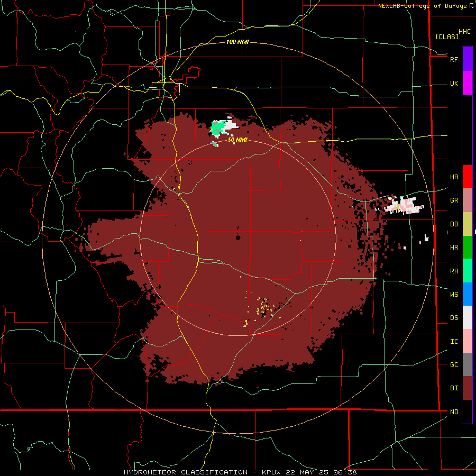
Task: Click the RA legend label
Action: click(x=454, y=271)
